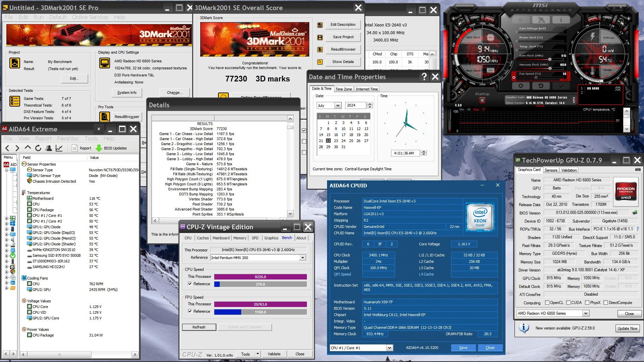Switch to Mainboard tab in CPU-Z

[x=221, y=238]
